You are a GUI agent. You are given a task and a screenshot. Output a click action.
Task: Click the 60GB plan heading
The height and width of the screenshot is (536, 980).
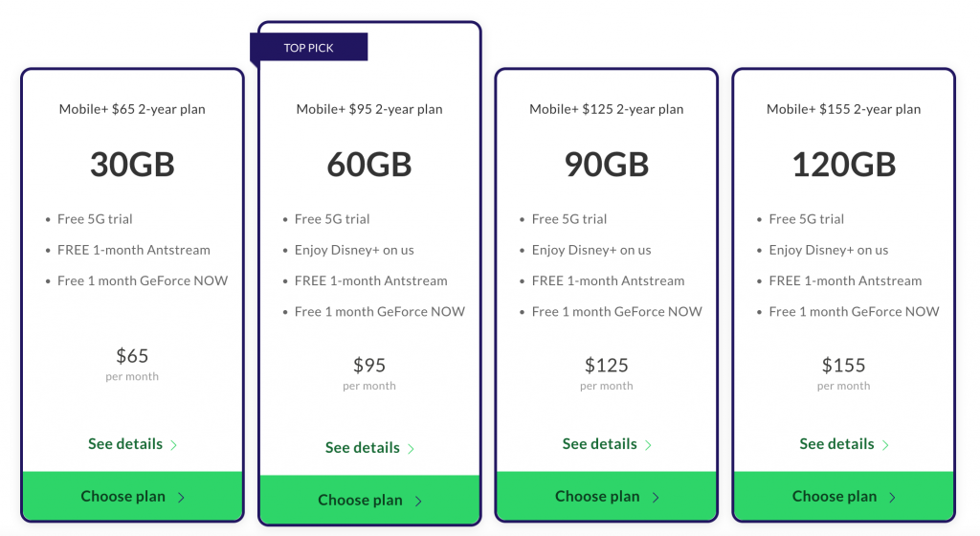[369, 165]
